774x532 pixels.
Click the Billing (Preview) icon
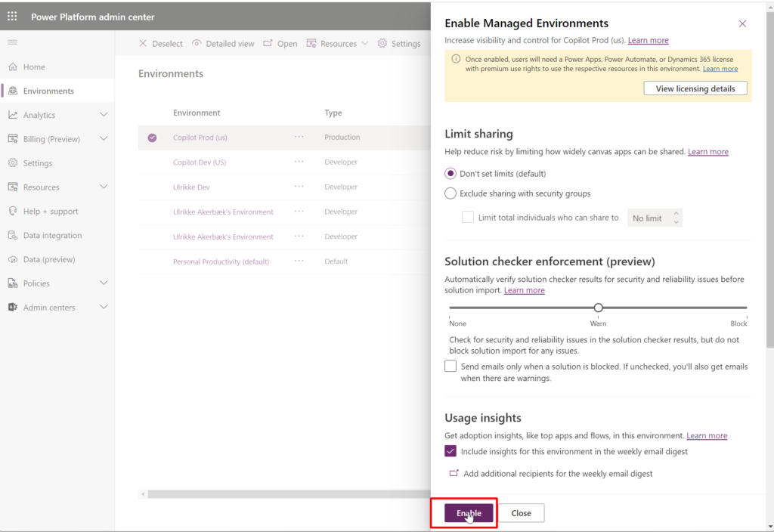(13, 139)
